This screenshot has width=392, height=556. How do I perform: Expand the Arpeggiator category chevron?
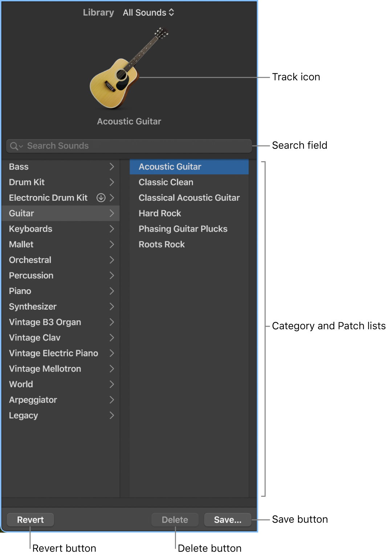(112, 400)
